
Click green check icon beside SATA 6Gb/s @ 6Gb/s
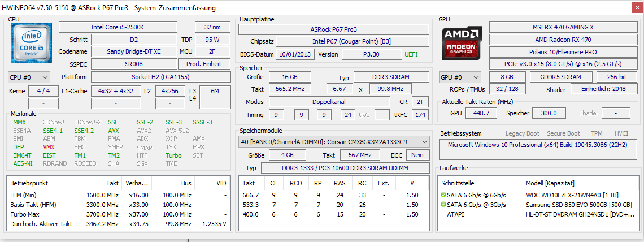(443, 195)
